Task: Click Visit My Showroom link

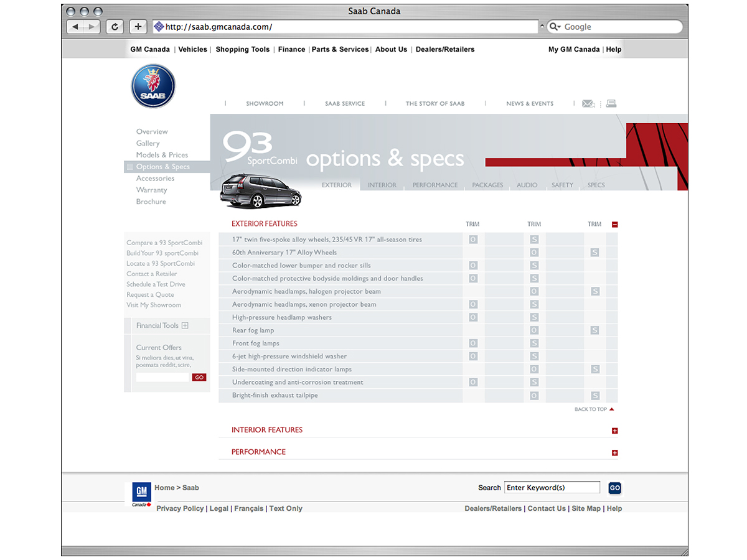Action: pos(154,306)
